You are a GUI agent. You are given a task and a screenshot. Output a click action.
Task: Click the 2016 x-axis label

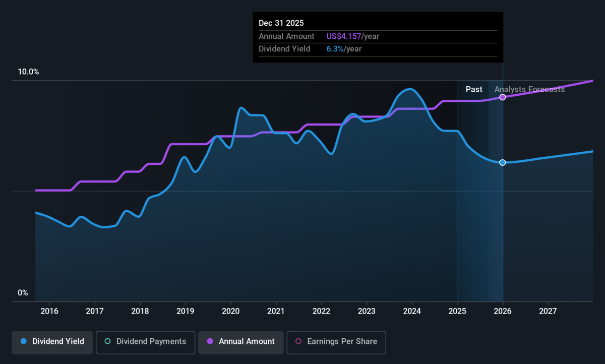tap(49, 311)
